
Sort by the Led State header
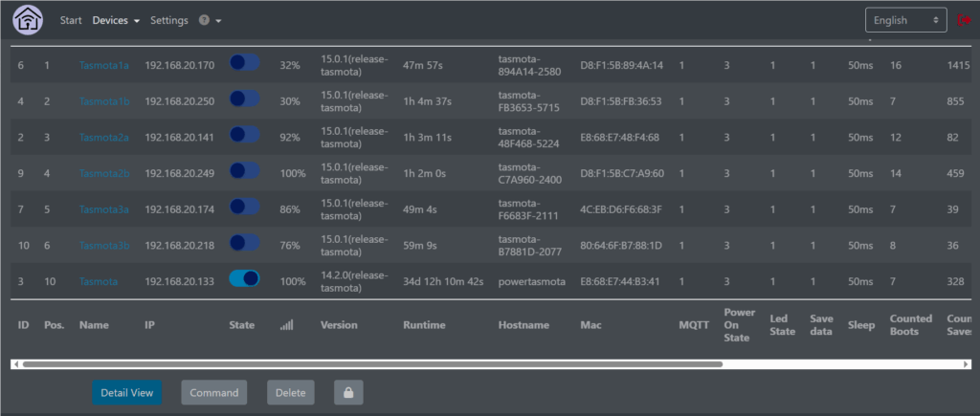(783, 325)
